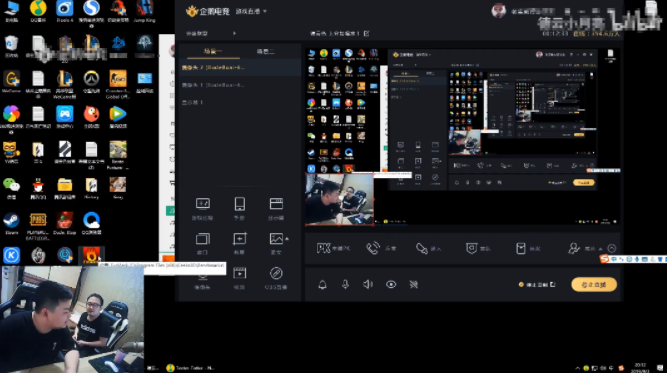This screenshot has height=373, width=667.
Task: Add a mobile phone screen source
Action: (239, 208)
